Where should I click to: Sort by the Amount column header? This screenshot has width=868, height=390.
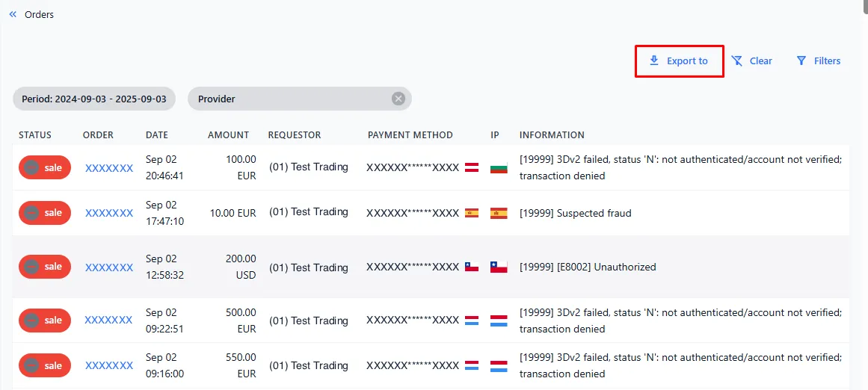pos(228,135)
